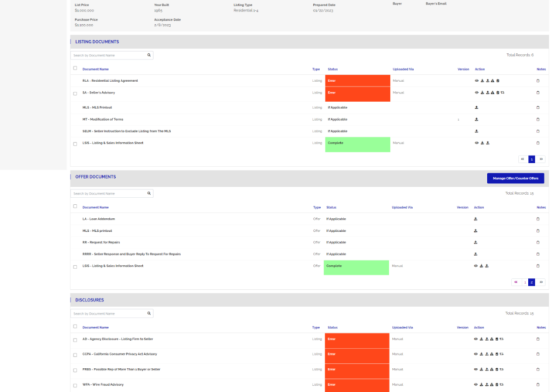Check the SA Seller's Advisory checkbox
Screen dimensions: 552x392
(x=75, y=93)
